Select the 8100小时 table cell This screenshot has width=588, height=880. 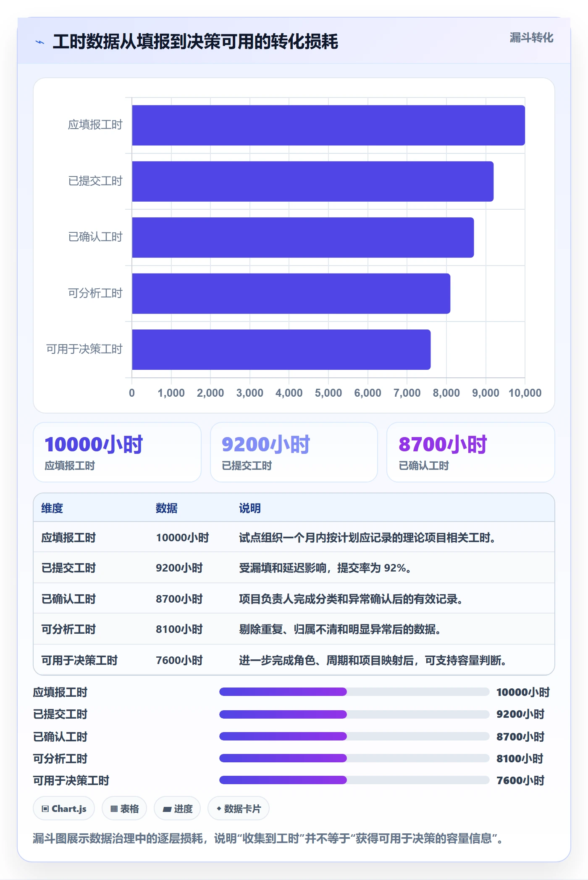click(179, 629)
